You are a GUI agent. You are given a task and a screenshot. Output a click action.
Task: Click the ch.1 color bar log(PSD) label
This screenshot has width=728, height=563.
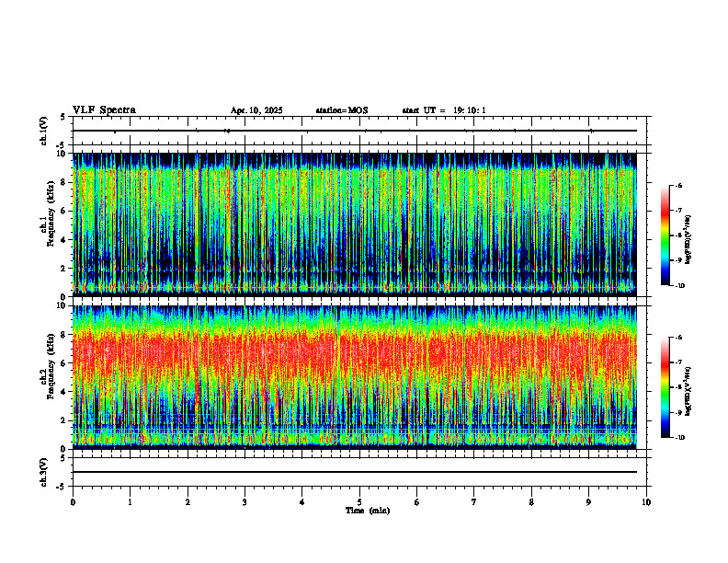click(688, 240)
